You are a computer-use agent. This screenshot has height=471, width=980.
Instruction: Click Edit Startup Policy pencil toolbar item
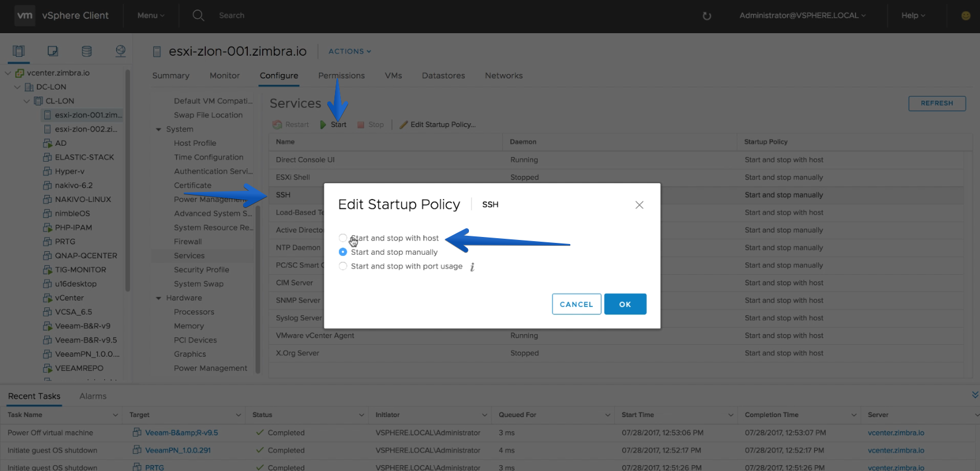(438, 124)
